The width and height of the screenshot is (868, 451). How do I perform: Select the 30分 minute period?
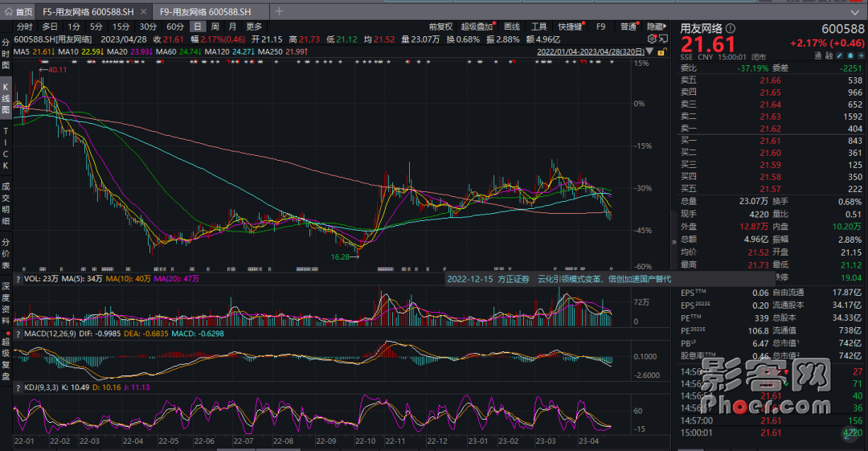click(x=148, y=27)
